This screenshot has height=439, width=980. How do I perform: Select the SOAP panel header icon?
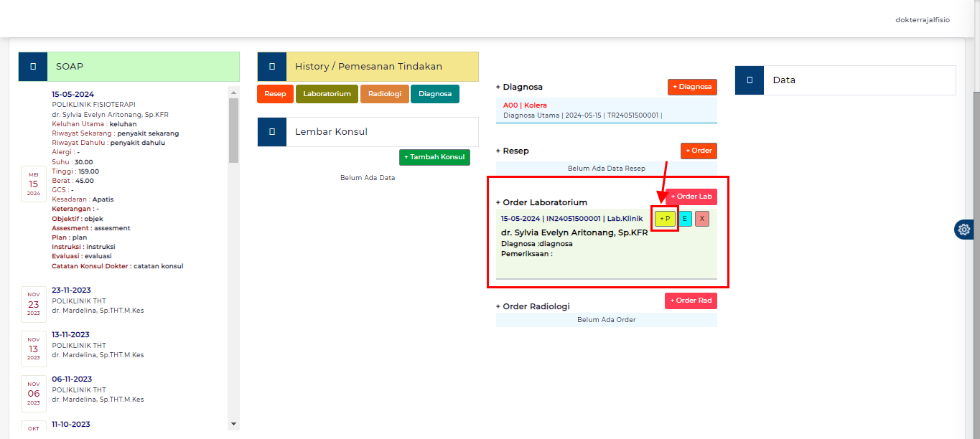coord(32,66)
